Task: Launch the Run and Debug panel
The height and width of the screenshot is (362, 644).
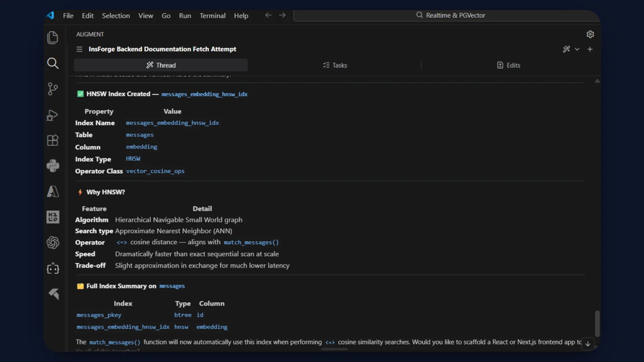Action: point(53,115)
